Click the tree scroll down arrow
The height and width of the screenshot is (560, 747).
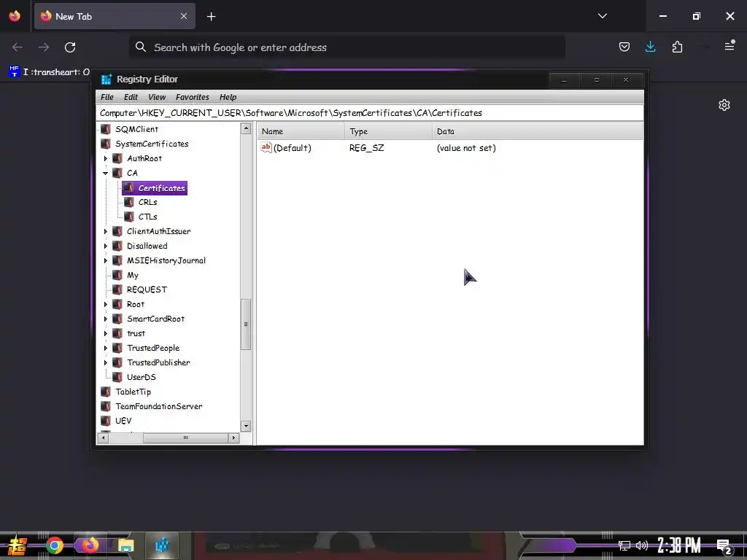246,426
